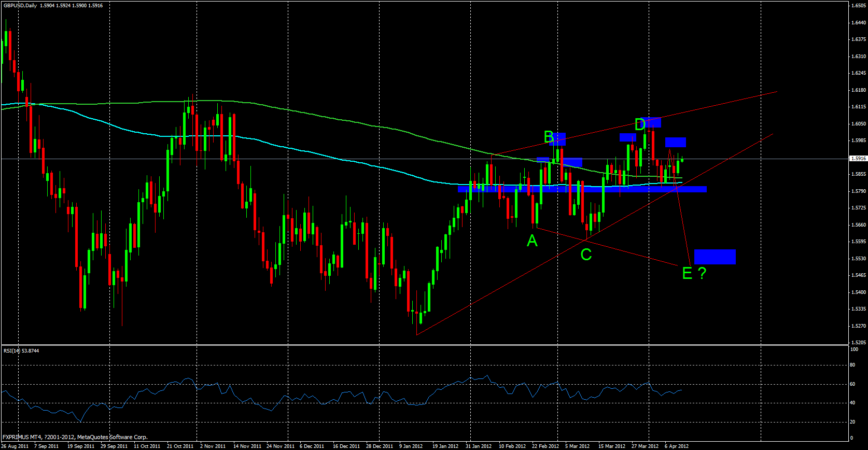Click the GBPUSD,Daily chart title text

tap(20, 6)
